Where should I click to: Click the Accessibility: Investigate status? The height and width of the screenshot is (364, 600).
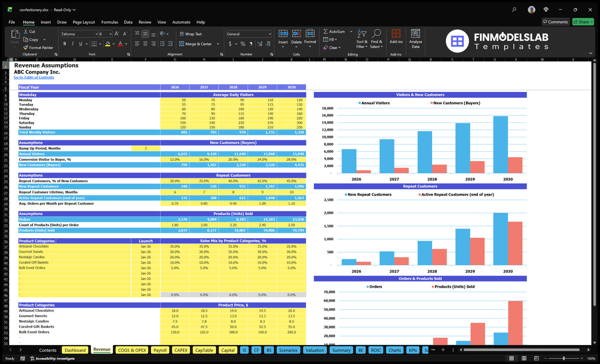click(x=52, y=359)
